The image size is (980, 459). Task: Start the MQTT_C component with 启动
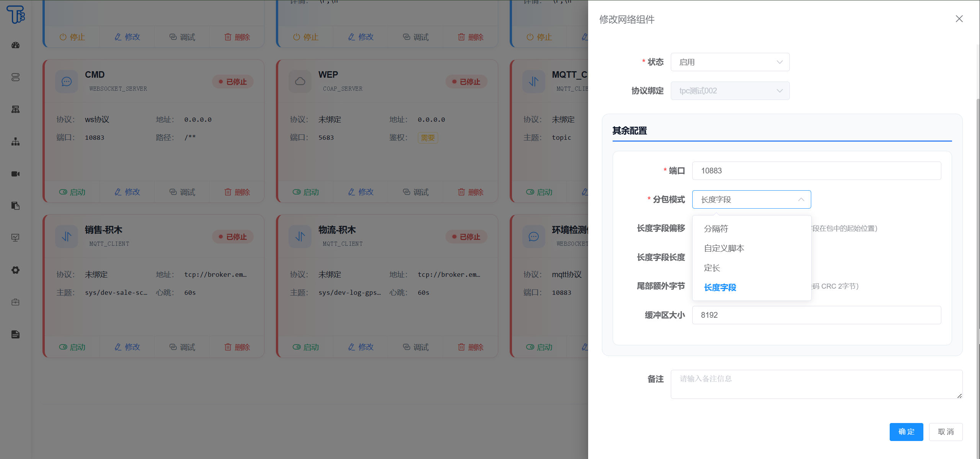coord(539,192)
